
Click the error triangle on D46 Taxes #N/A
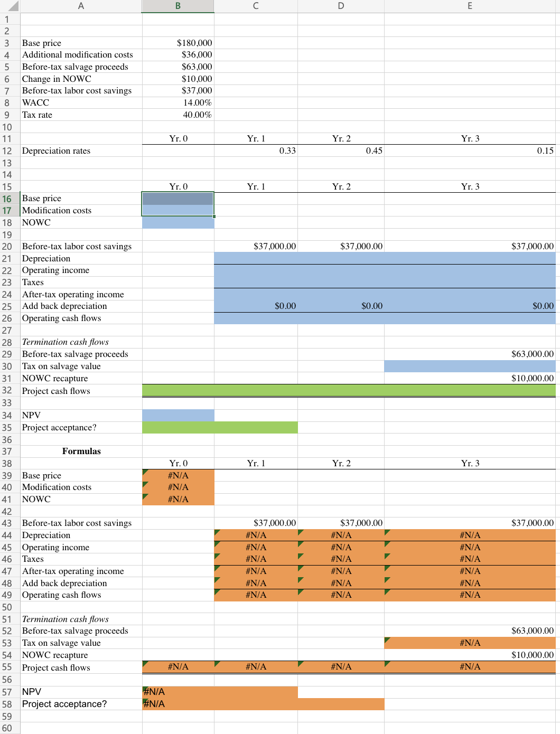click(301, 556)
